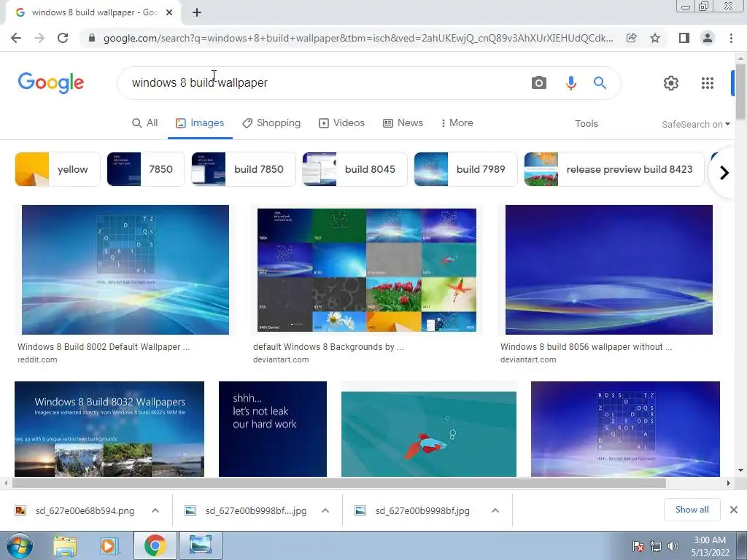747x560 pixels.
Task: Open a new browser tab
Action: (197, 12)
